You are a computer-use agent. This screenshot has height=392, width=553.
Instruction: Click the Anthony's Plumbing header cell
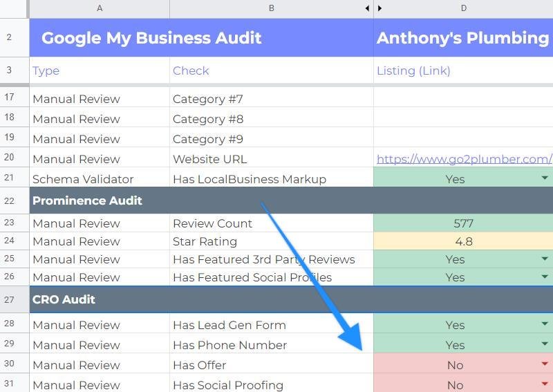pos(463,38)
